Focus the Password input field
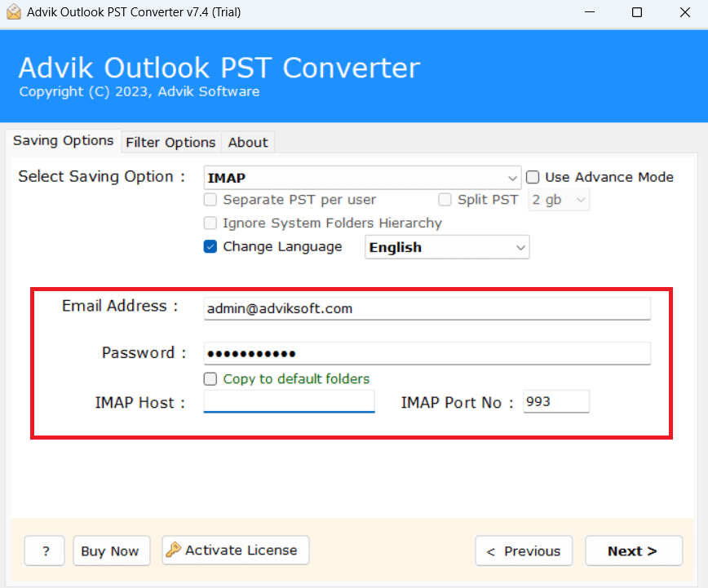Image resolution: width=708 pixels, height=588 pixels. click(427, 353)
